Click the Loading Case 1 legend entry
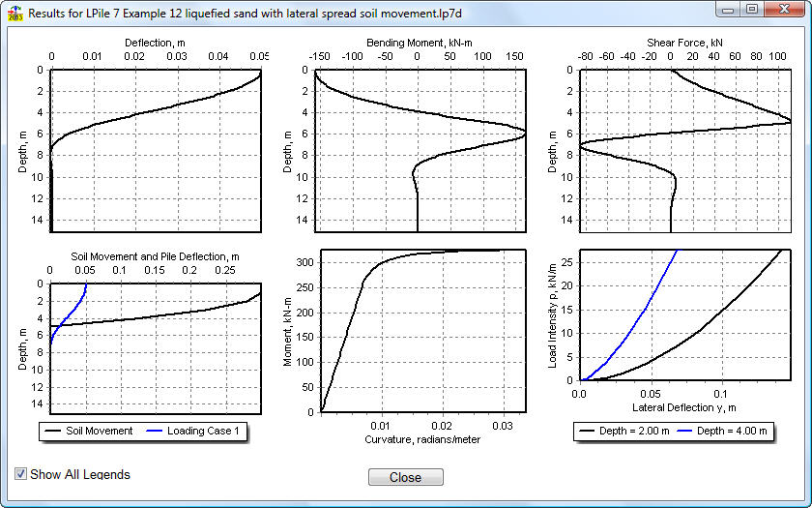 pyautogui.click(x=202, y=432)
